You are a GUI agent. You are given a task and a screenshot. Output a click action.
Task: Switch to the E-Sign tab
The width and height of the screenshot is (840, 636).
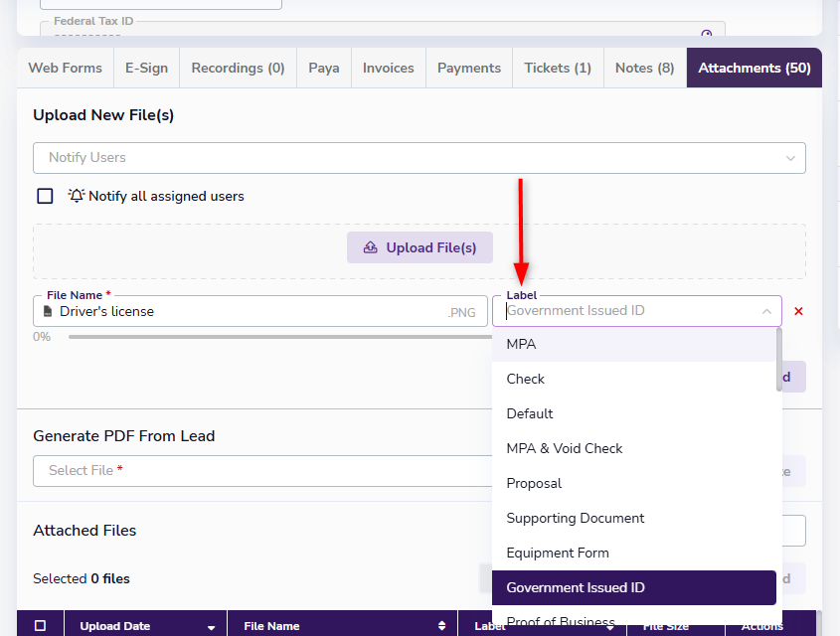point(146,68)
